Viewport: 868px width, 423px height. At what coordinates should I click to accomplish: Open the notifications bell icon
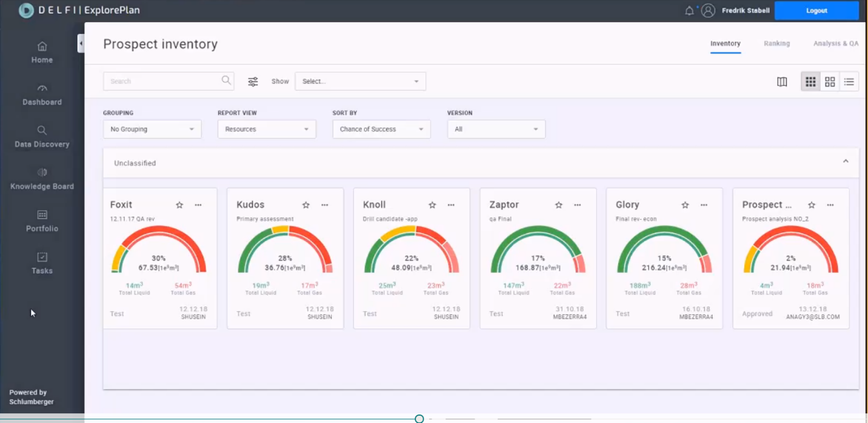coord(689,11)
